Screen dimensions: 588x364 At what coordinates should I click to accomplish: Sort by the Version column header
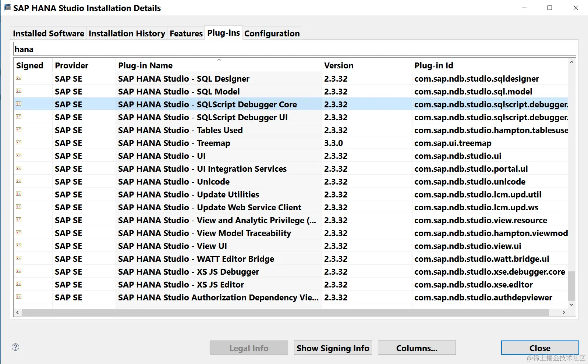point(367,65)
